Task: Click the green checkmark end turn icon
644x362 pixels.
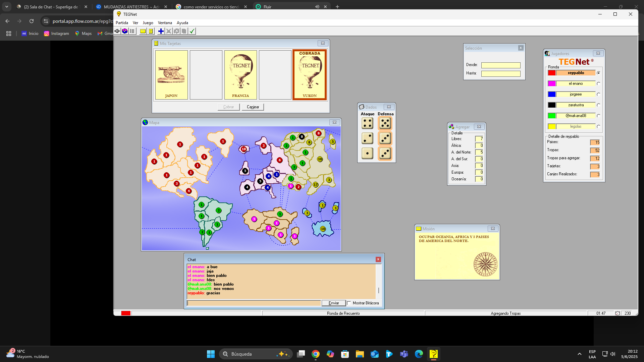Action: [192, 31]
